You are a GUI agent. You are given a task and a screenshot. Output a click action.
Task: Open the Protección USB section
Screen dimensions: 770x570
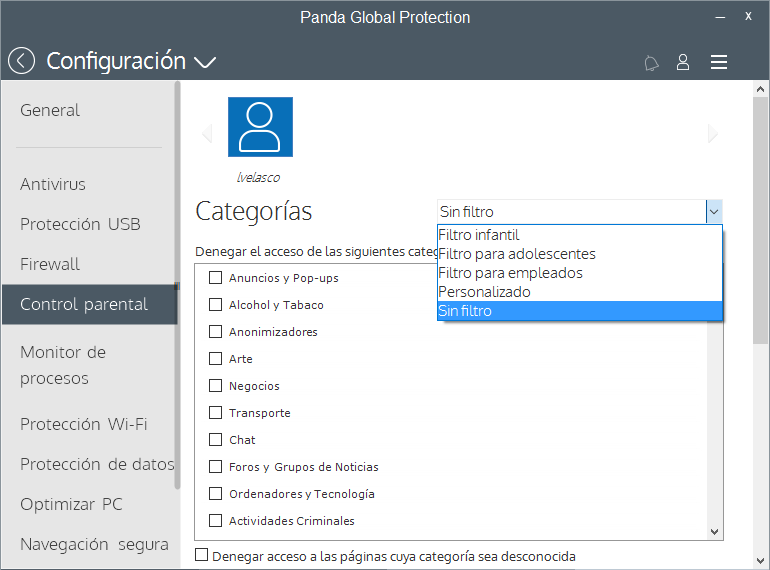click(x=80, y=224)
